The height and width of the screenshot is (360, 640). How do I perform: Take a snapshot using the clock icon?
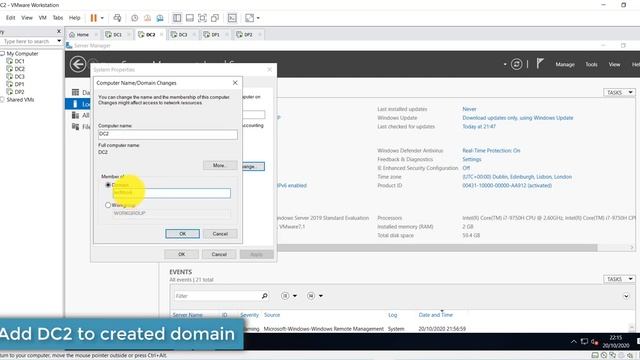coord(135,18)
